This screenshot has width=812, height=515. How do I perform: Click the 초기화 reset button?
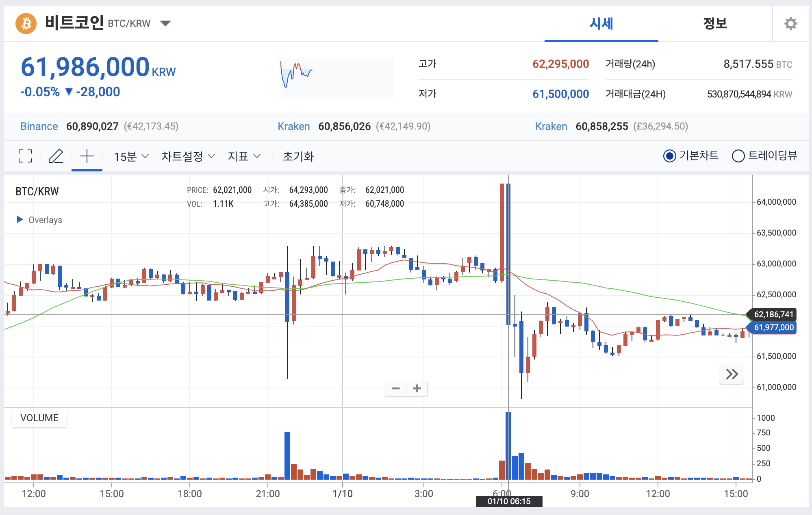298,156
